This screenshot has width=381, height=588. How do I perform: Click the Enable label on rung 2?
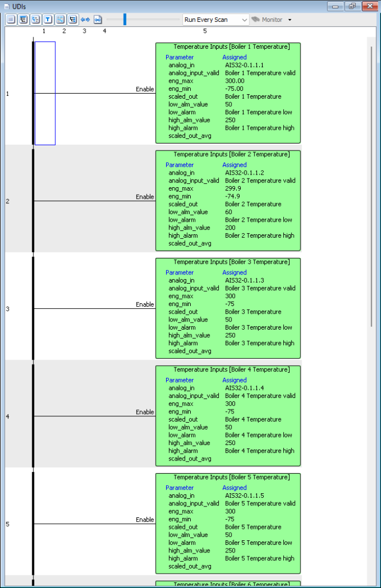(x=145, y=197)
